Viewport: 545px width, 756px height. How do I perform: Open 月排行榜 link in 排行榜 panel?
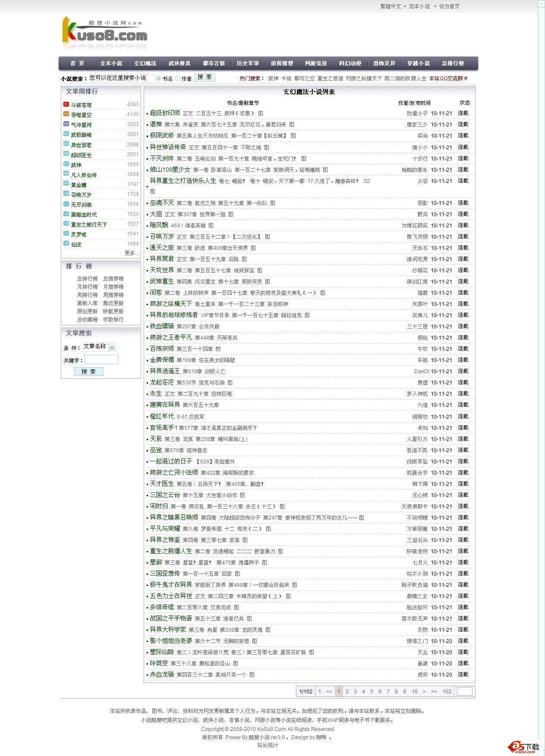88,287
